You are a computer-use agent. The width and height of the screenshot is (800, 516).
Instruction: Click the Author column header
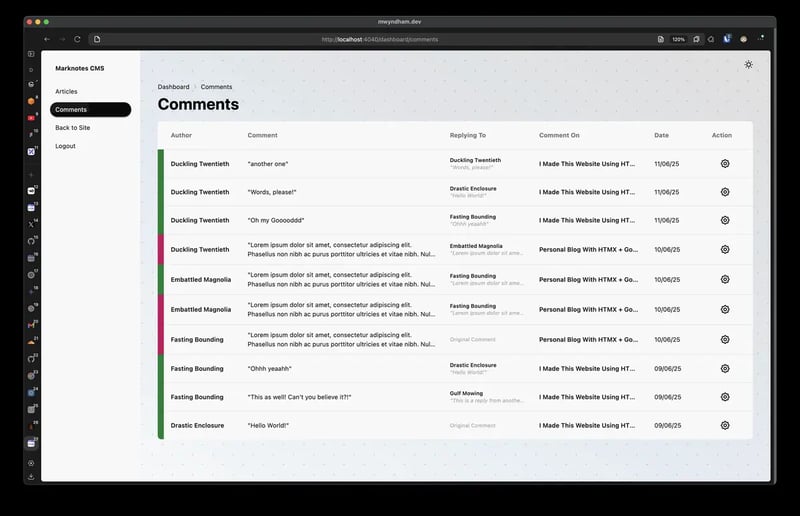(181, 135)
